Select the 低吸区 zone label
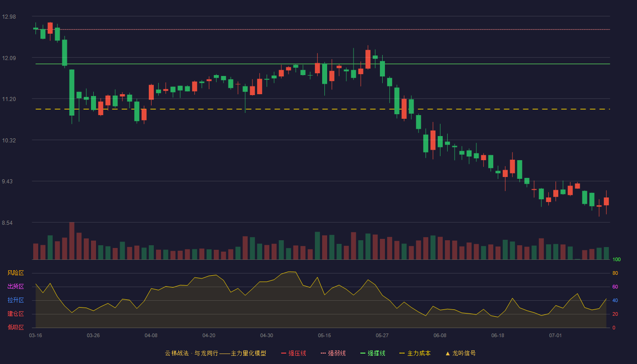The width and height of the screenshot is (637, 364). pyautogui.click(x=15, y=327)
